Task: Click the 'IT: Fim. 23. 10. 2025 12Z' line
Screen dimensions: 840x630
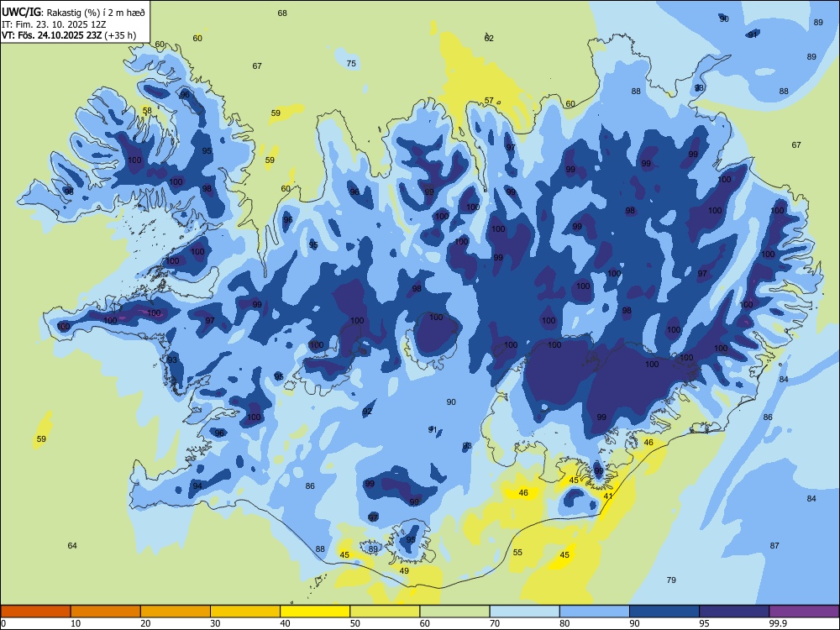Action: pyautogui.click(x=54, y=24)
